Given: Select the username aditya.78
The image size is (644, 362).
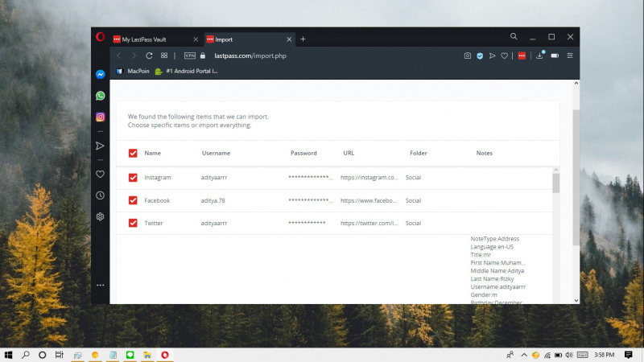Looking at the screenshot, I should [x=213, y=200].
